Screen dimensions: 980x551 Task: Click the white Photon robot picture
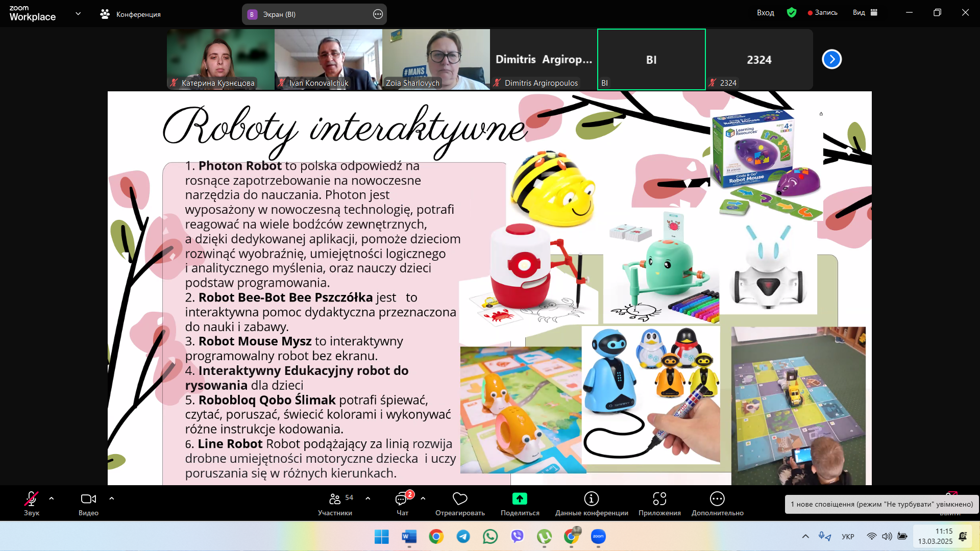(768, 268)
